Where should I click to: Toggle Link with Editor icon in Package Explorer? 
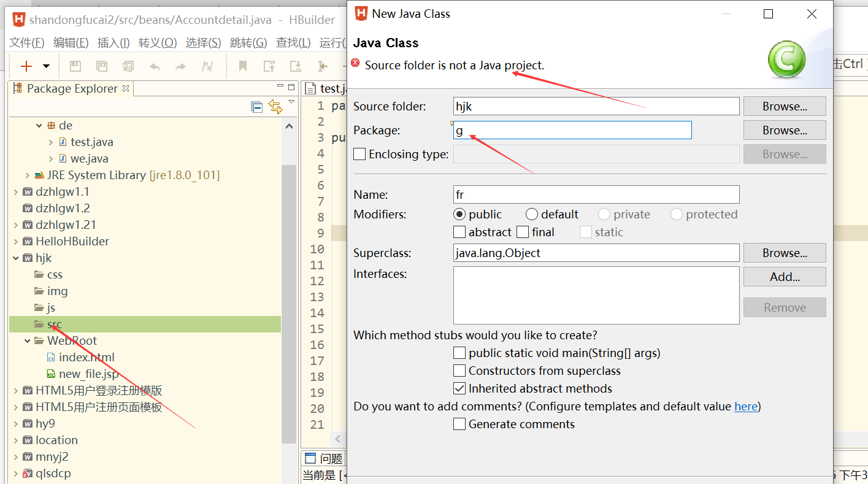[x=275, y=107]
